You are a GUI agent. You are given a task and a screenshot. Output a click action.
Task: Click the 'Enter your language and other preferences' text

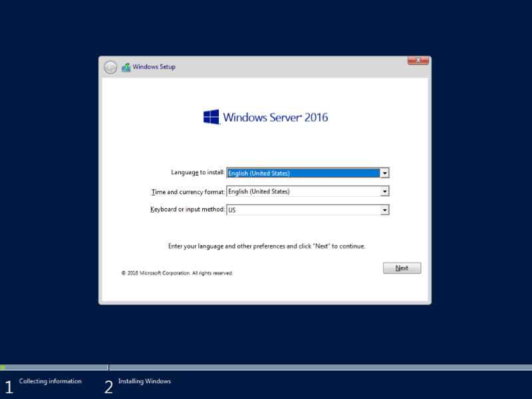(267, 246)
